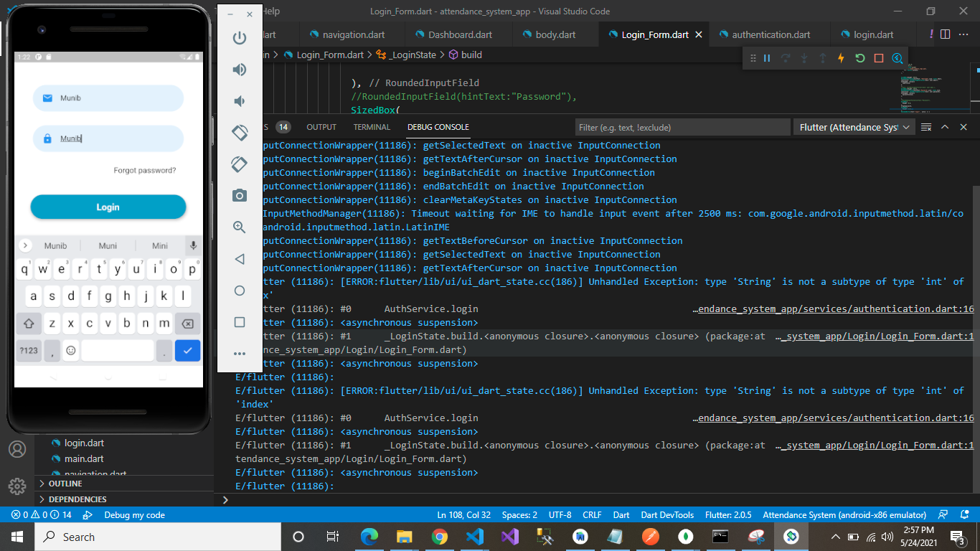Open editor More Actions ellipsis
This screenshot has width=980, height=551.
[963, 34]
